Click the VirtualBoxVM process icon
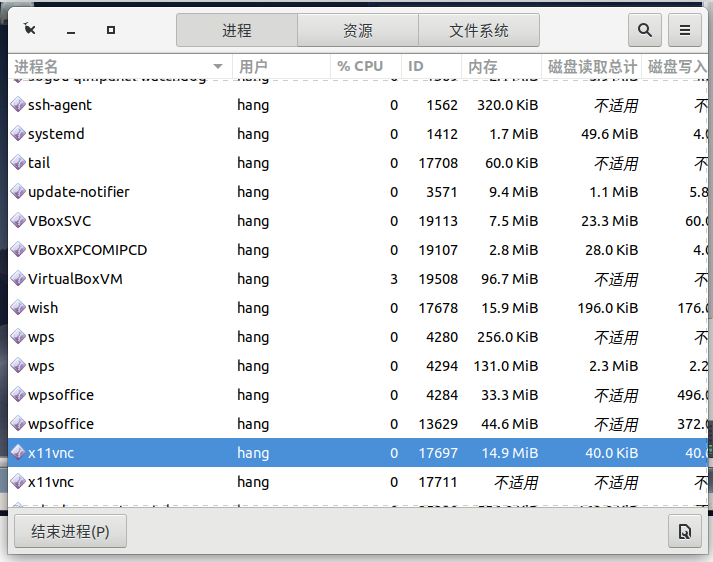Image resolution: width=713 pixels, height=562 pixels. 18,279
